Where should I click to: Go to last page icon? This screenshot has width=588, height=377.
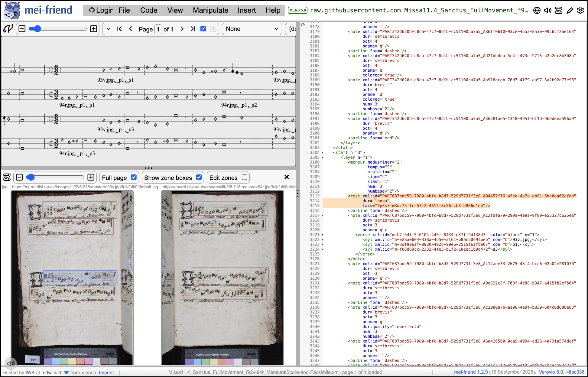point(193,29)
